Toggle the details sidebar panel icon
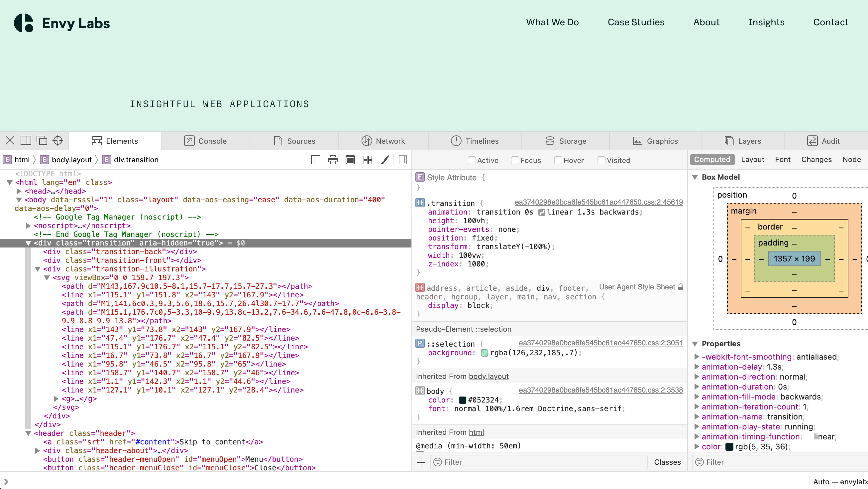The height and width of the screenshot is (489, 868). click(x=402, y=160)
